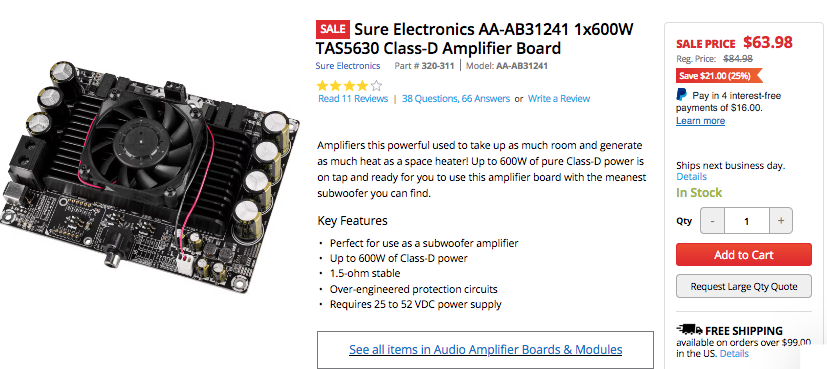Click the quantity input field
The width and height of the screenshot is (827, 369).
tap(747, 221)
